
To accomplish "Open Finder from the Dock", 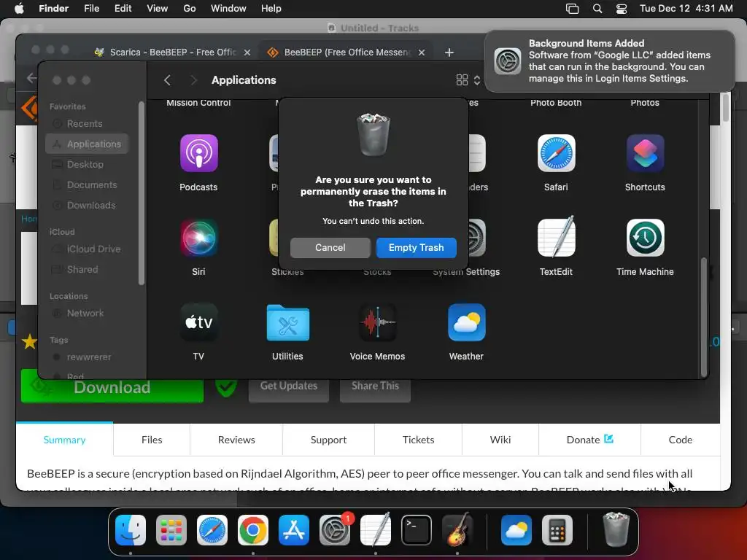I will 131,530.
